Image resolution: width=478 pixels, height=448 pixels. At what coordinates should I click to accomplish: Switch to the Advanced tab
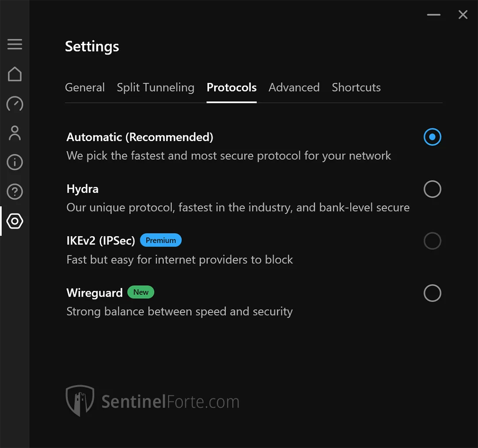click(294, 88)
